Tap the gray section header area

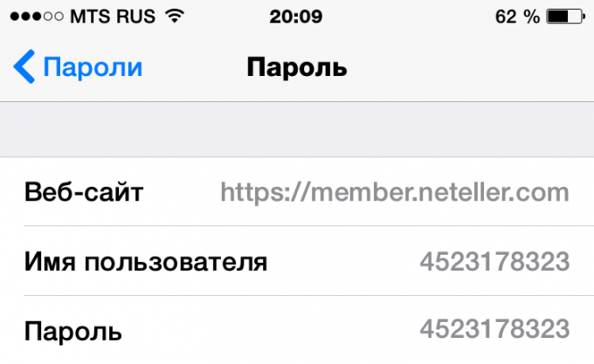297,129
